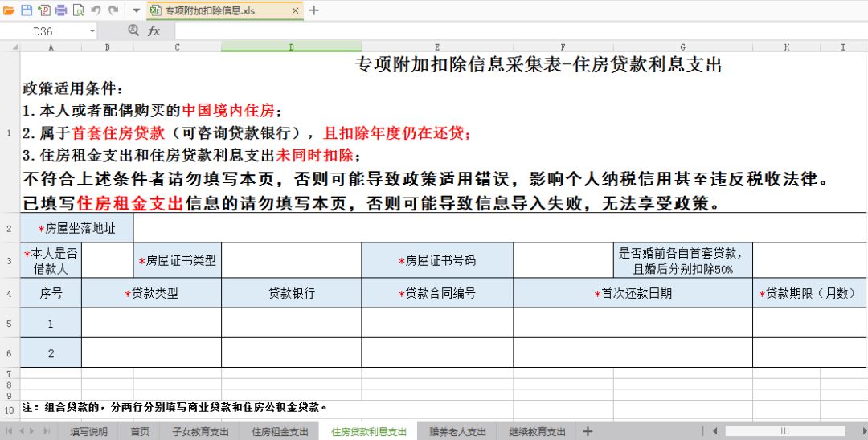Image resolution: width=868 pixels, height=440 pixels.
Task: Open the Name Box dropdown arrow
Action: [92, 31]
